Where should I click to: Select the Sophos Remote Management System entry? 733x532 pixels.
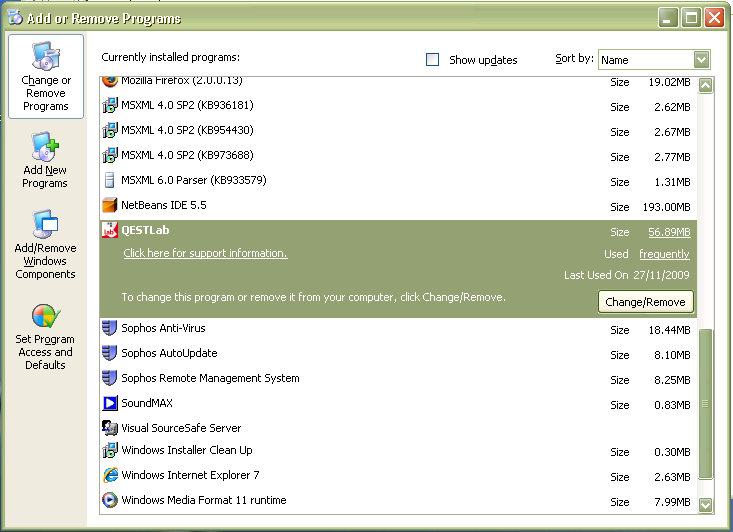coord(210,378)
